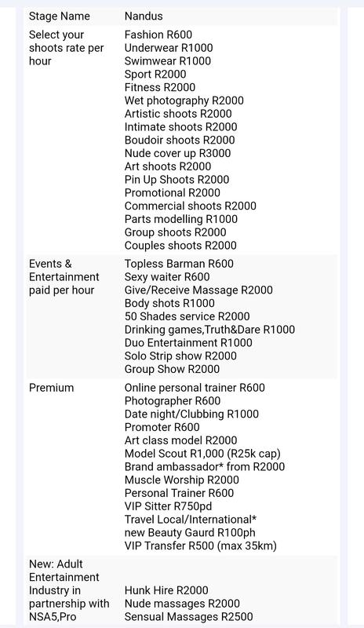Select the Swimwear R1000 line
The height and width of the screenshot is (628, 364).
click(x=167, y=61)
